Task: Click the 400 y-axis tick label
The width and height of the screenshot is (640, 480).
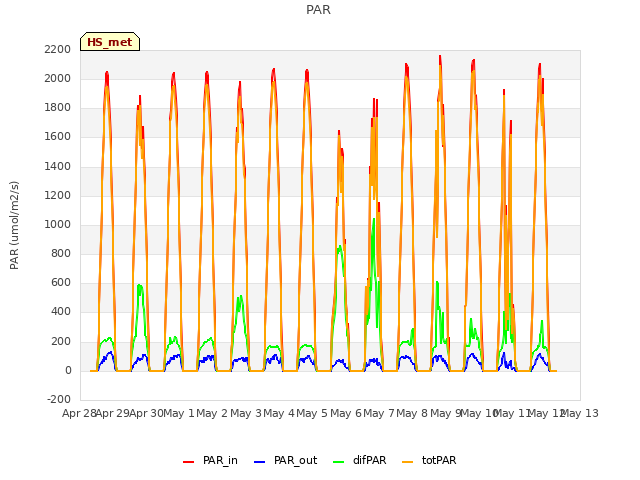Action: tap(61, 312)
